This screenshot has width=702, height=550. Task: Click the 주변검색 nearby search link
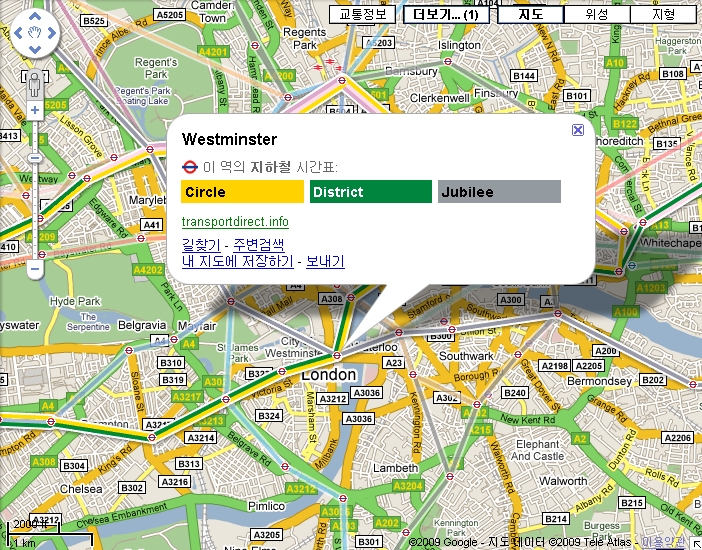pyautogui.click(x=259, y=245)
